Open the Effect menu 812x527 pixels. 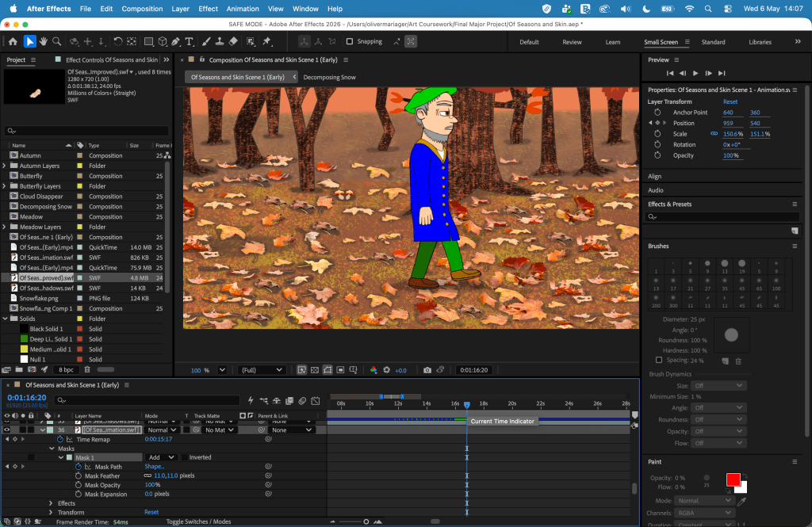click(x=209, y=9)
